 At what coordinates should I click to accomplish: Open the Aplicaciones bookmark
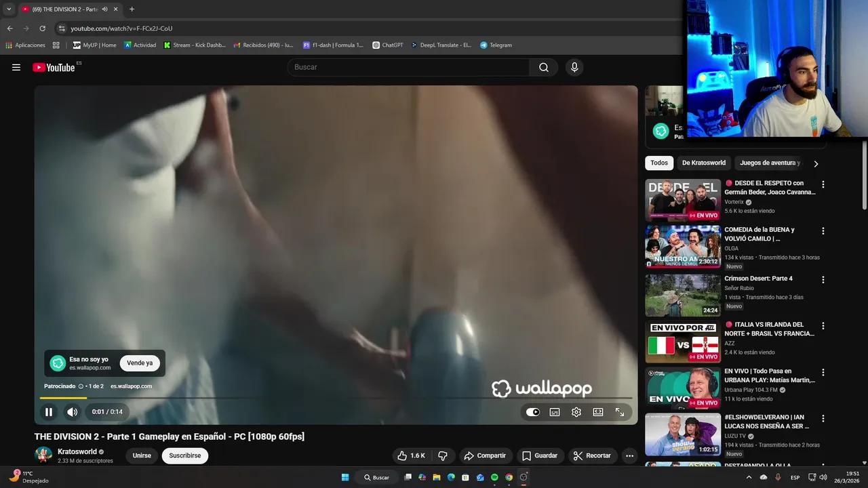[x=25, y=45]
